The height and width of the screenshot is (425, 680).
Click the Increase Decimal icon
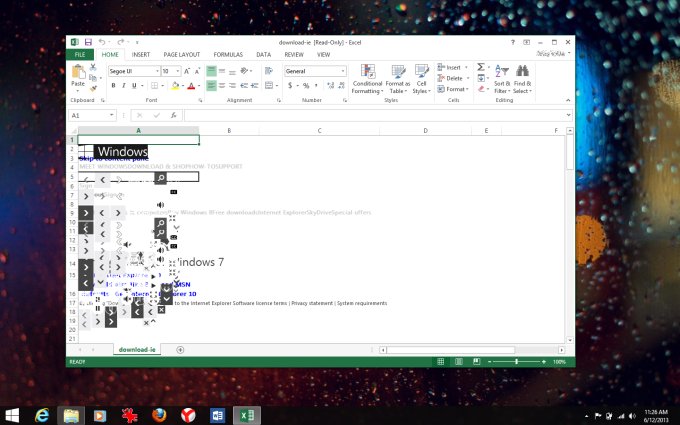[x=330, y=85]
